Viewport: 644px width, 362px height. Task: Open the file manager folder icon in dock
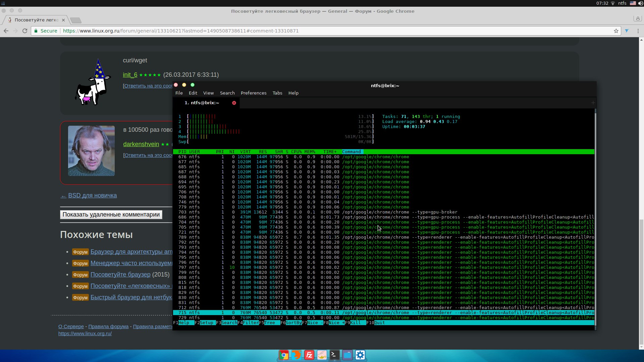click(347, 355)
